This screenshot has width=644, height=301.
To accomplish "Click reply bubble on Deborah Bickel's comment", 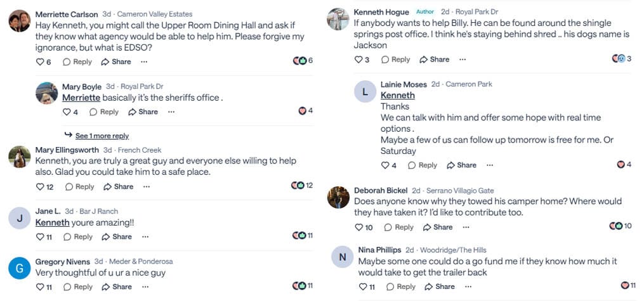I will pyautogui.click(x=398, y=227).
